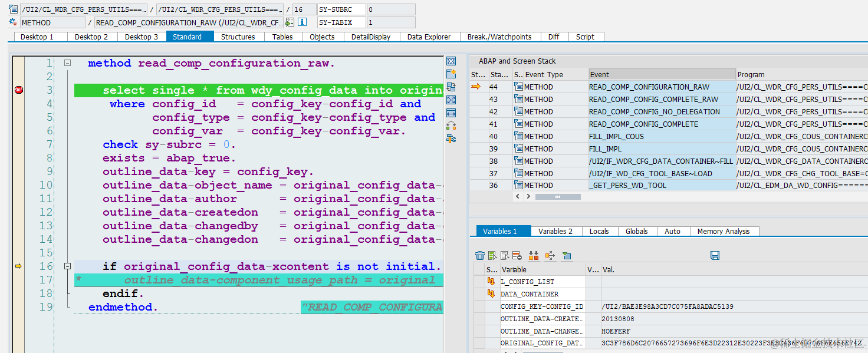Switch to the Variables 2 tab
Image resolution: width=868 pixels, height=353 pixels.
[x=555, y=231]
